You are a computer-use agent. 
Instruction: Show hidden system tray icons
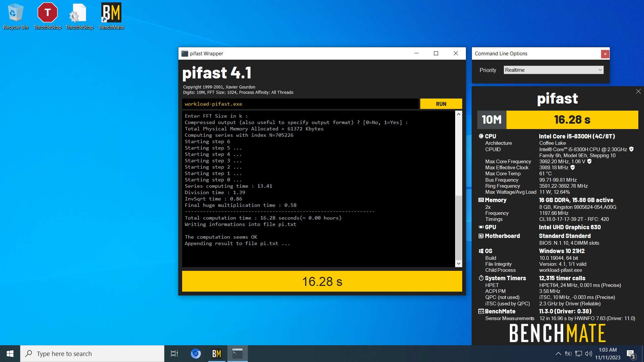point(558,354)
